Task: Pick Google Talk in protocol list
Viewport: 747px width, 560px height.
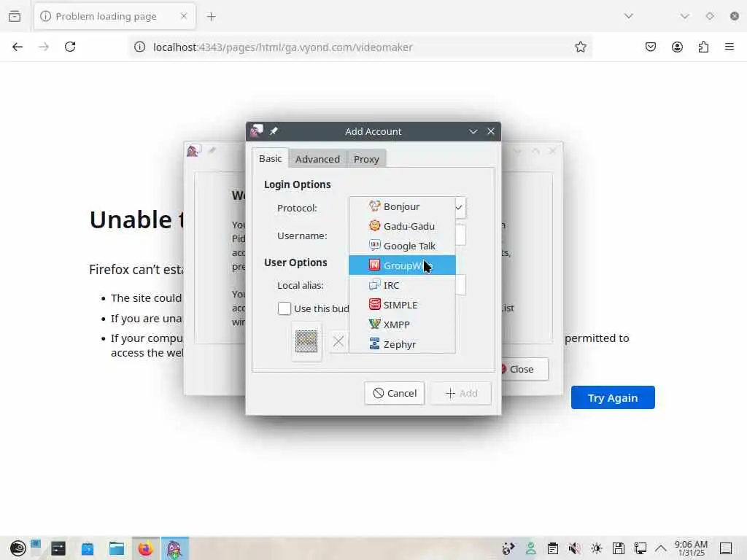Action: tap(402, 246)
